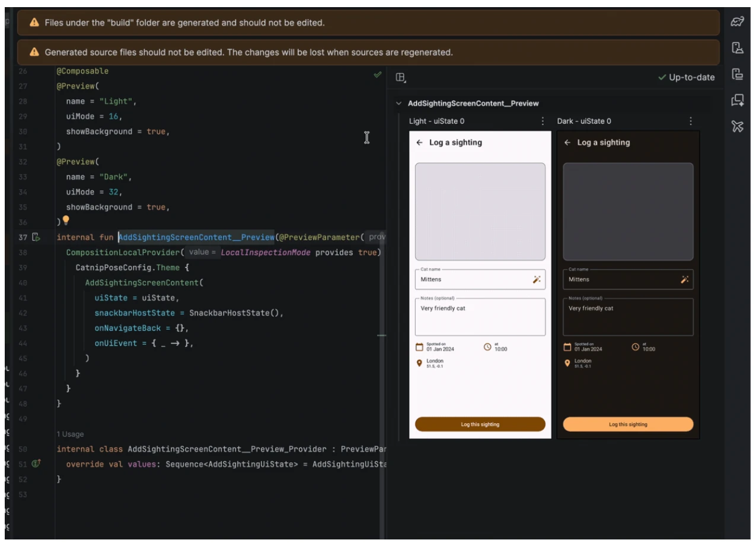The height and width of the screenshot is (543, 756).
Task: Click 'London' location in Light preview
Action: (435, 361)
